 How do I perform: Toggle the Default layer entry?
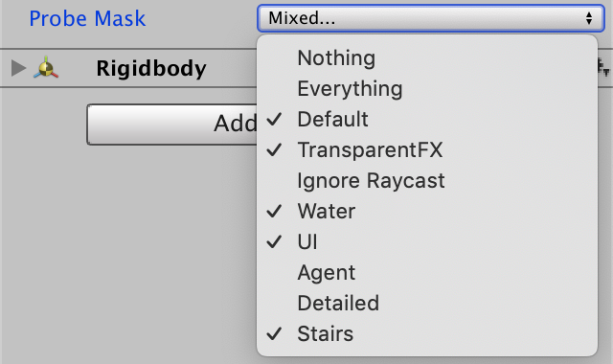tap(427, 119)
